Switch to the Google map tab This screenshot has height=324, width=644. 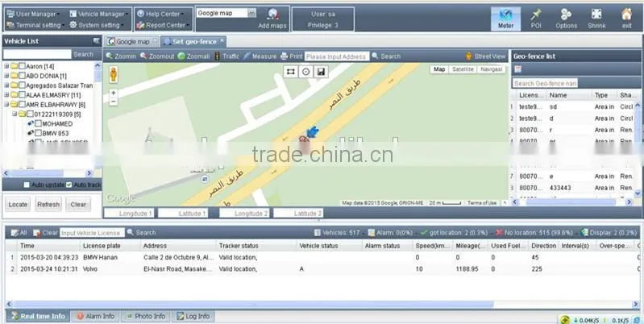[x=131, y=41]
